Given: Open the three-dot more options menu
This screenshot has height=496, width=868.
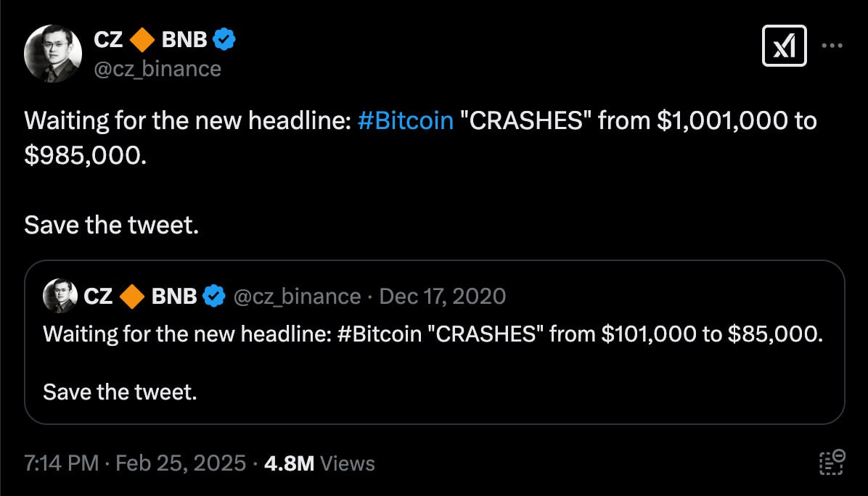Looking at the screenshot, I should [x=832, y=46].
